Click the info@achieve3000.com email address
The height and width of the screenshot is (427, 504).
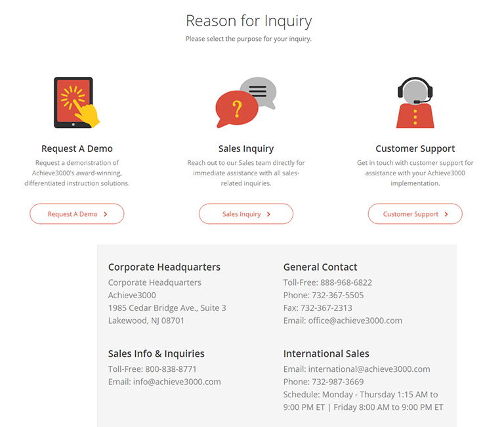tap(176, 382)
